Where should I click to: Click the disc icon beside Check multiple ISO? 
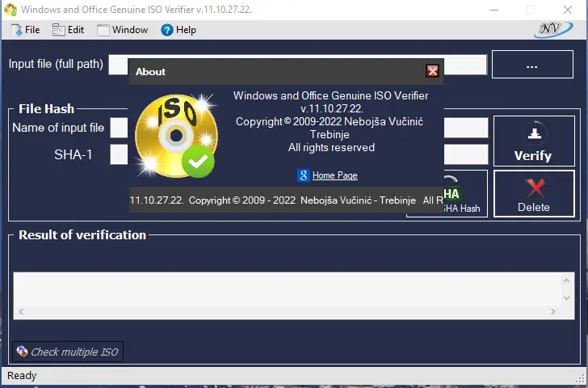click(x=22, y=352)
